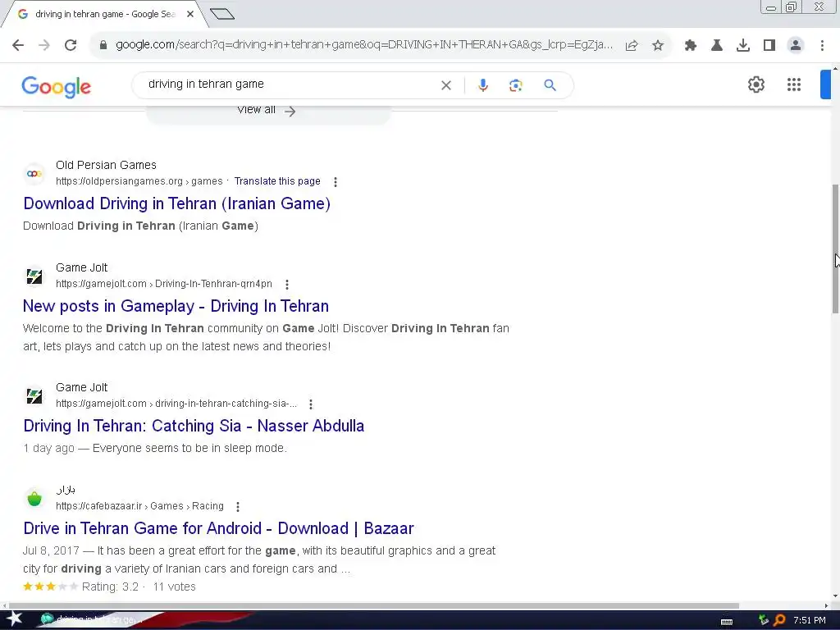Search by image with Google Lens icon
This screenshot has height=630, width=840.
(x=515, y=85)
